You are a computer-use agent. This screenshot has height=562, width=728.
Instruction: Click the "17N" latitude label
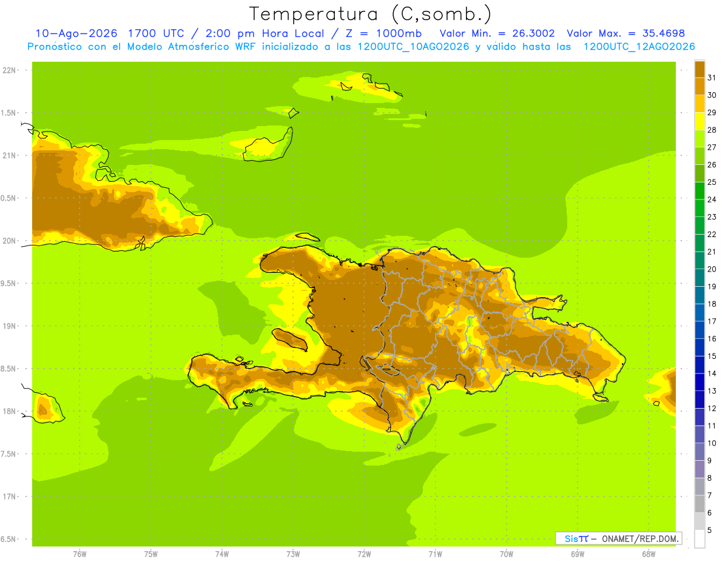[10, 497]
